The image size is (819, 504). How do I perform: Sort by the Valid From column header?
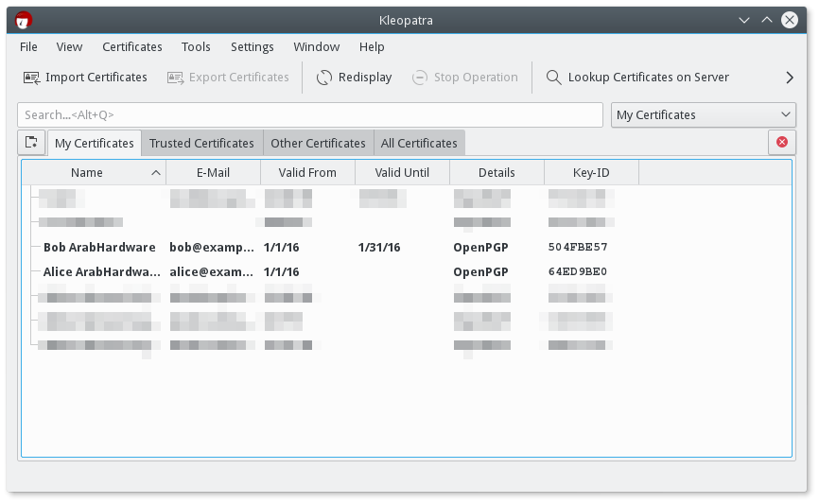(307, 173)
